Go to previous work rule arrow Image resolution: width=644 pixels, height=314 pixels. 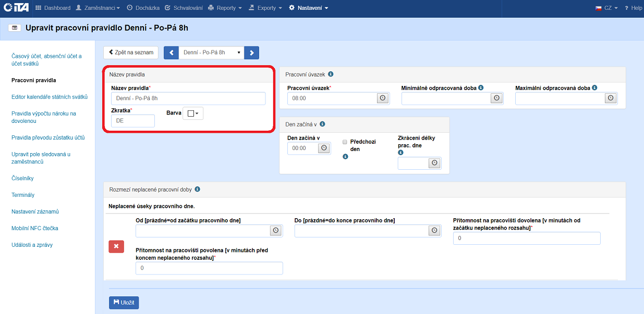tap(171, 53)
